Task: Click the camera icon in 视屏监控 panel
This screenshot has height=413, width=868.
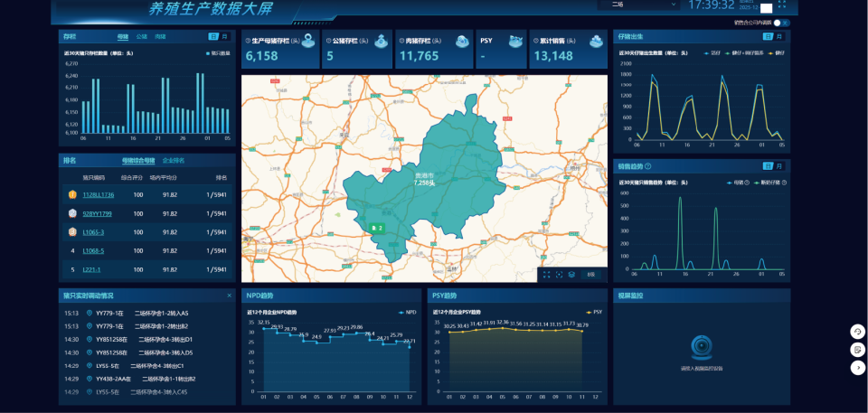Action: pos(702,348)
